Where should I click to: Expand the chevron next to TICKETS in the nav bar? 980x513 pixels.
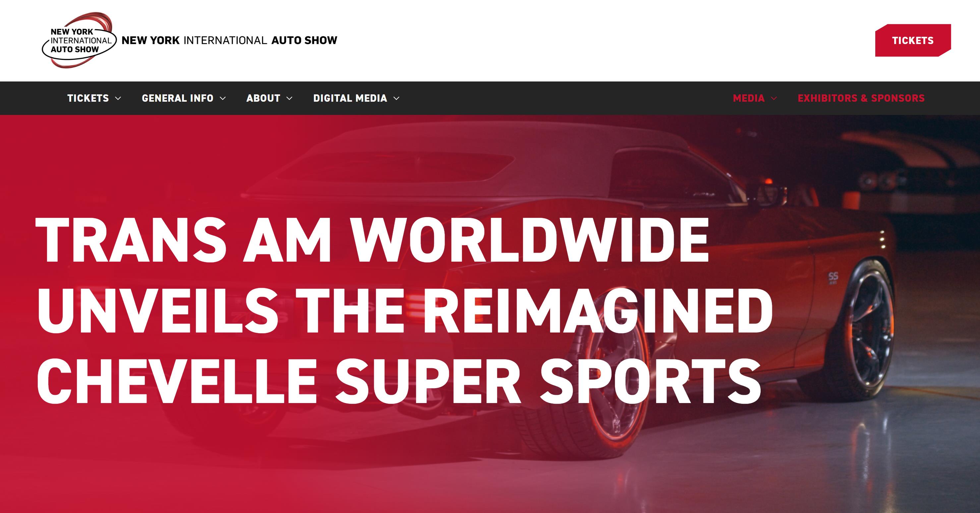click(118, 98)
